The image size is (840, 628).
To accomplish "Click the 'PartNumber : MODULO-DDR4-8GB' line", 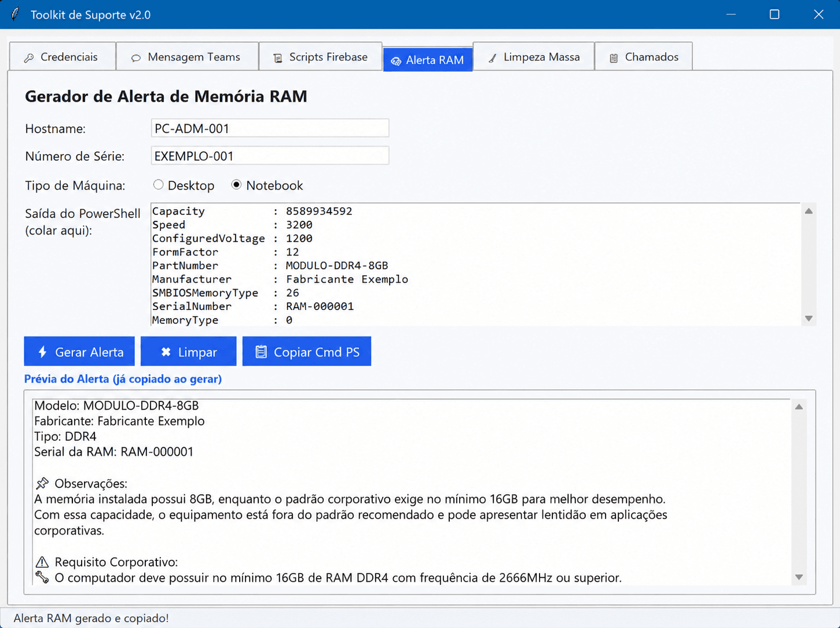I will pyautogui.click(x=270, y=265).
